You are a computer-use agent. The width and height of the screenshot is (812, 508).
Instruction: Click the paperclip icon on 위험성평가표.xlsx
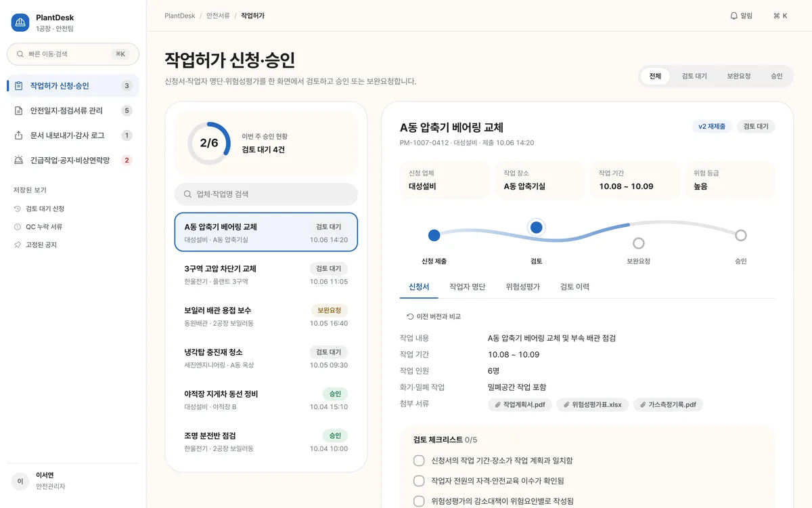pyautogui.click(x=566, y=404)
